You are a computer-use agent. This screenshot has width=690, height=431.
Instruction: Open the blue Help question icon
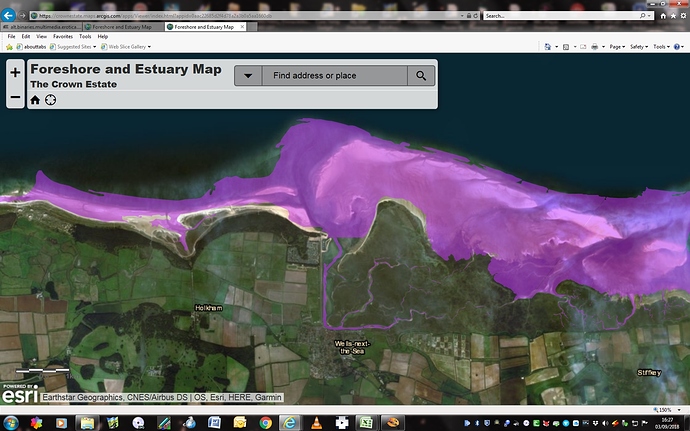click(x=677, y=47)
